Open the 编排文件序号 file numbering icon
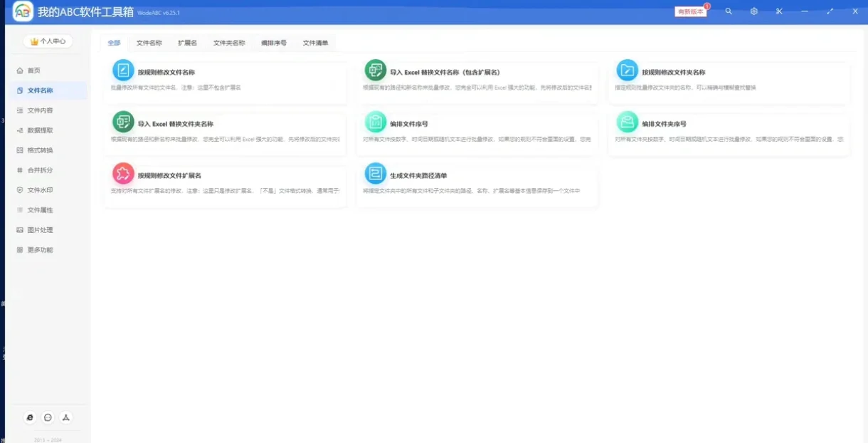Image resolution: width=868 pixels, height=443 pixels. [375, 122]
